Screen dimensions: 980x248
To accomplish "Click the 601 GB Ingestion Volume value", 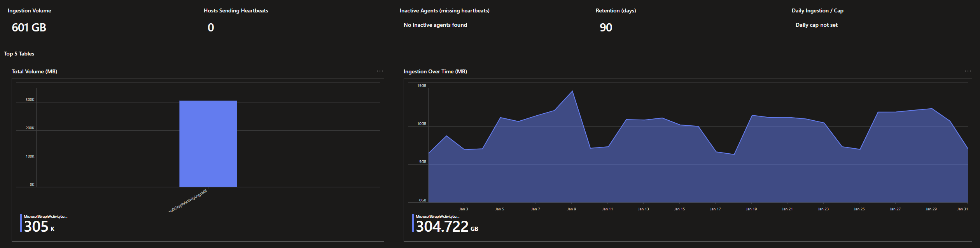I will [29, 28].
